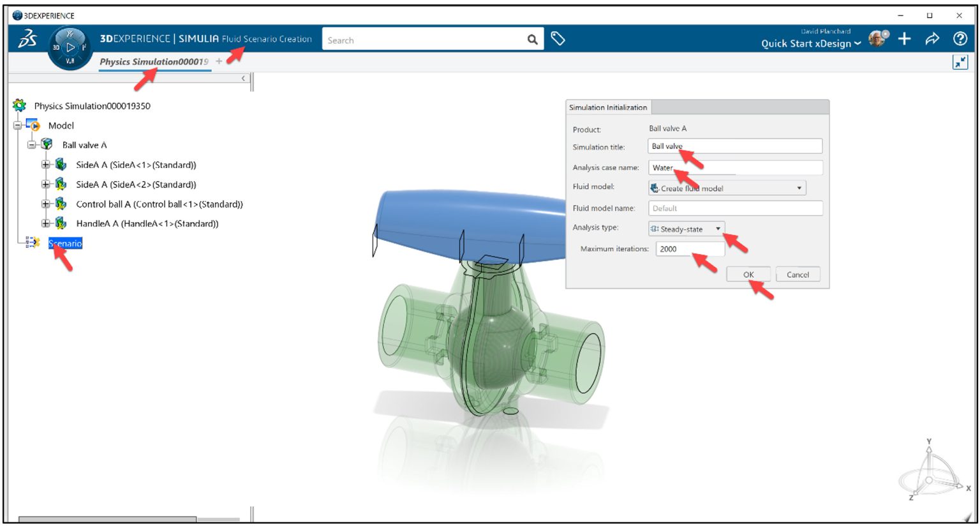Click the collapse-view icon below Help

961,63
